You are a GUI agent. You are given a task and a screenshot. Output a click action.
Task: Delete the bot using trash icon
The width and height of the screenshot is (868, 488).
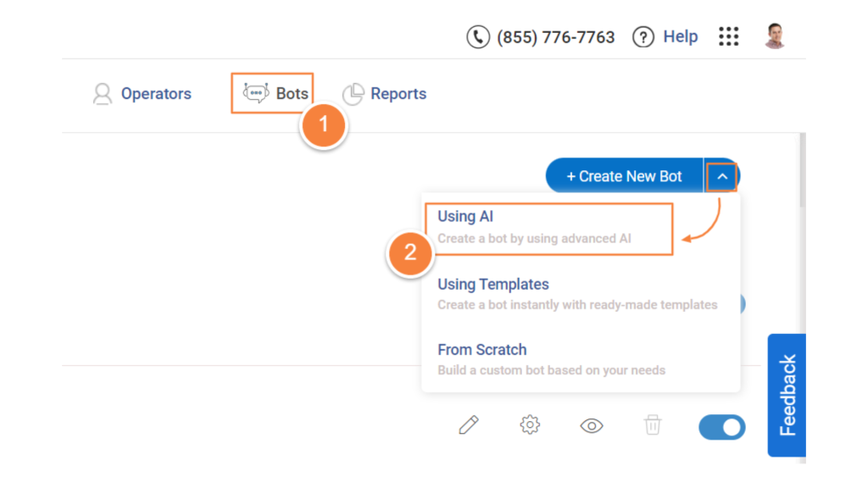[652, 425]
